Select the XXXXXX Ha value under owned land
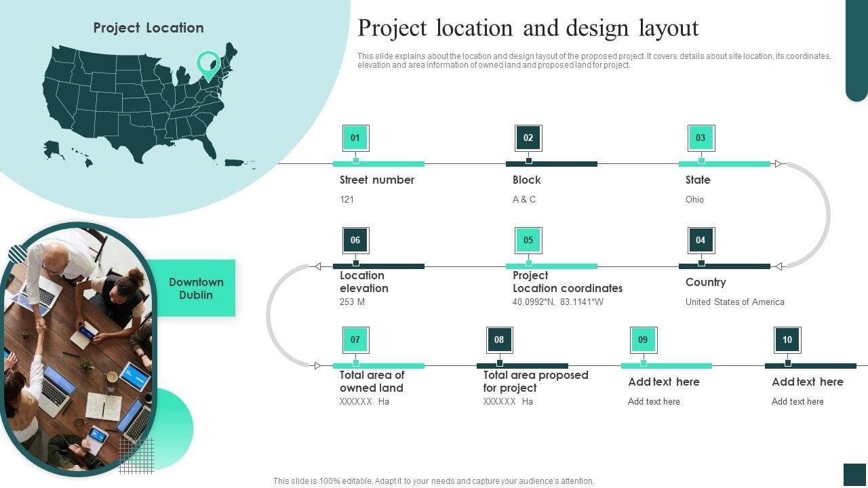This screenshot has width=868, height=488. click(x=365, y=401)
